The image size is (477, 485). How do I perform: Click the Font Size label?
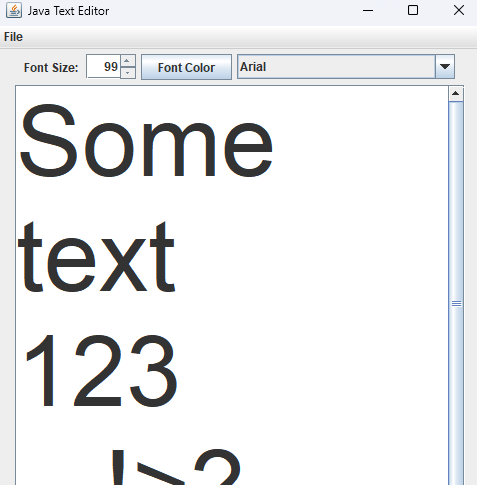[51, 68]
